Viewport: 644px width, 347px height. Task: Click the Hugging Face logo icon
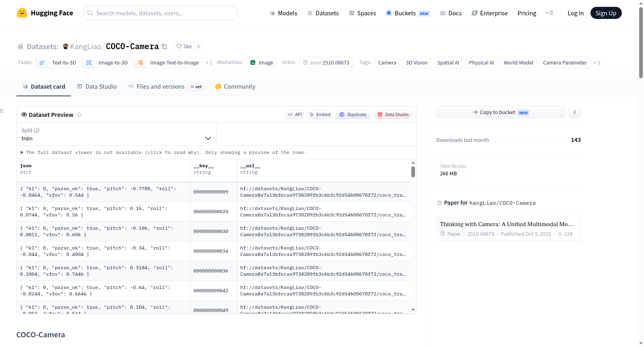coord(22,13)
